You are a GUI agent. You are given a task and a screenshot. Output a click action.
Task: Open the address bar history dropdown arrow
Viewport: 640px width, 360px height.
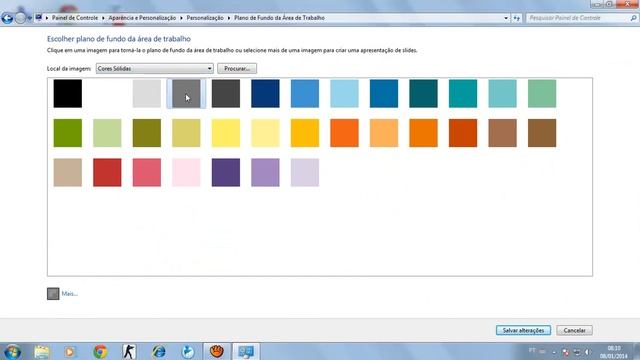point(506,18)
